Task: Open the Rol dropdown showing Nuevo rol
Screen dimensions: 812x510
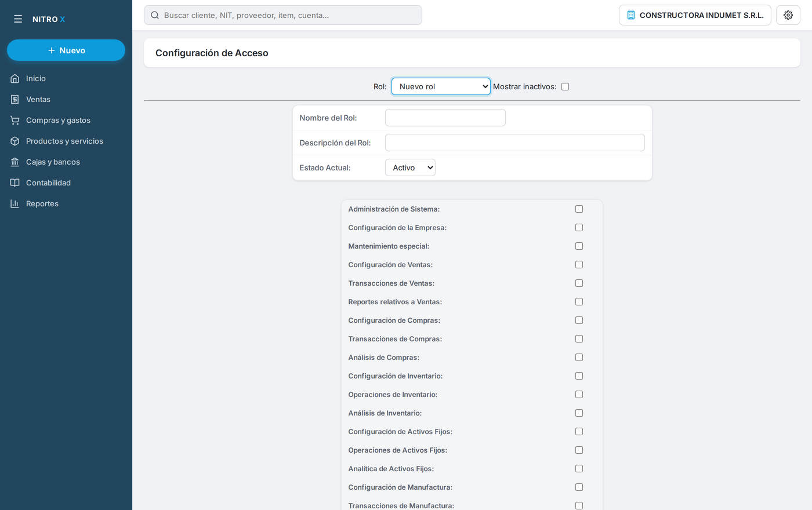Action: coord(441,86)
